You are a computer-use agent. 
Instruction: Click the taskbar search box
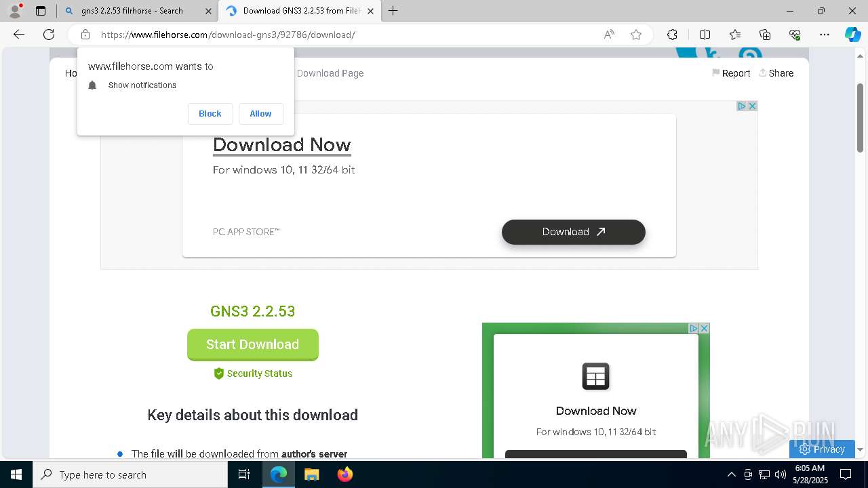[130, 474]
